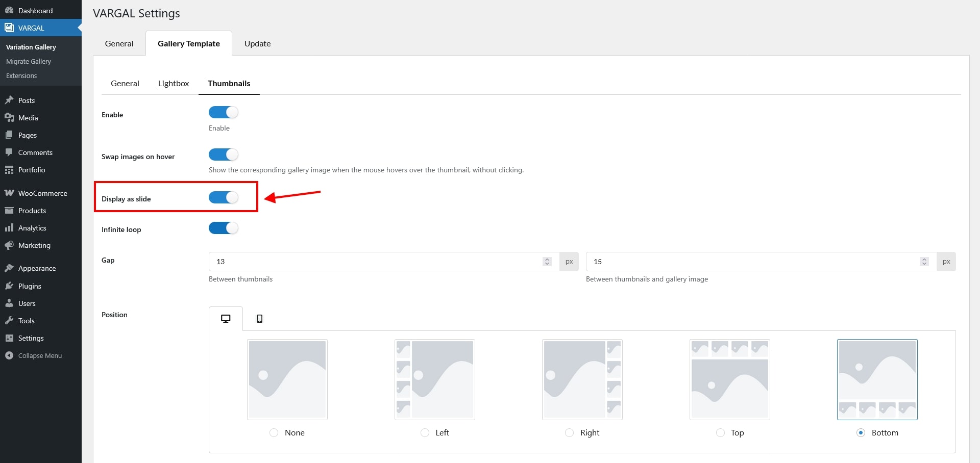The image size is (980, 463).
Task: Open the Gallery Template tab
Action: tap(189, 44)
